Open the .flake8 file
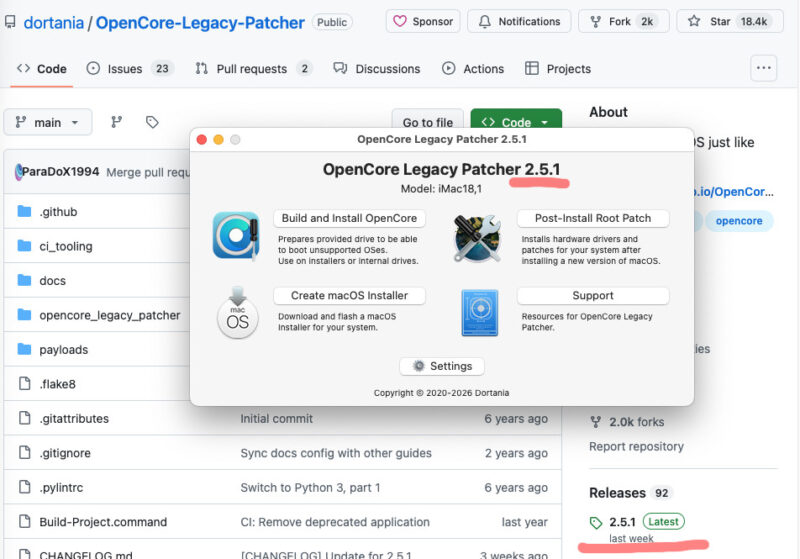The image size is (800, 559). click(x=58, y=384)
